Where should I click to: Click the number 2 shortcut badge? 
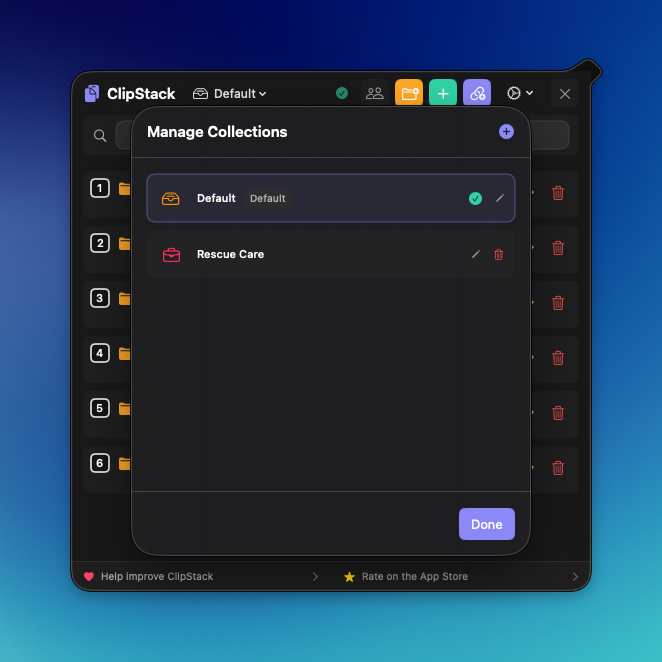[100, 243]
